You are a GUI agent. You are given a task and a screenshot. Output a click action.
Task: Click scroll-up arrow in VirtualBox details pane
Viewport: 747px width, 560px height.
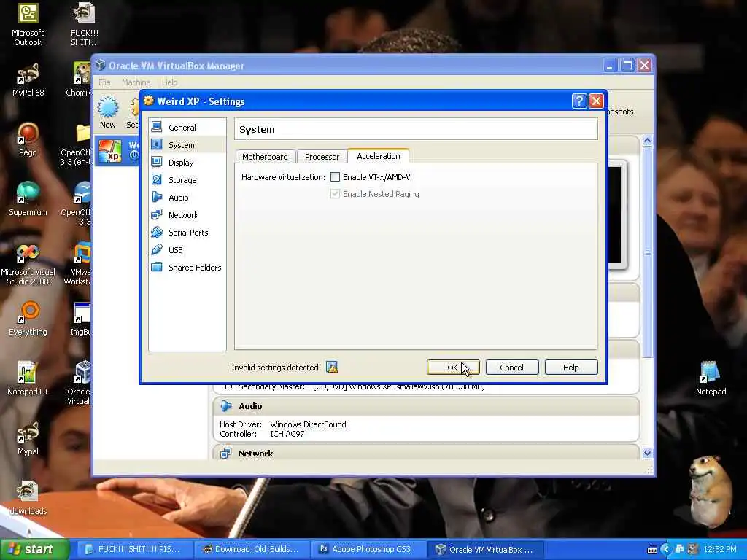[647, 141]
